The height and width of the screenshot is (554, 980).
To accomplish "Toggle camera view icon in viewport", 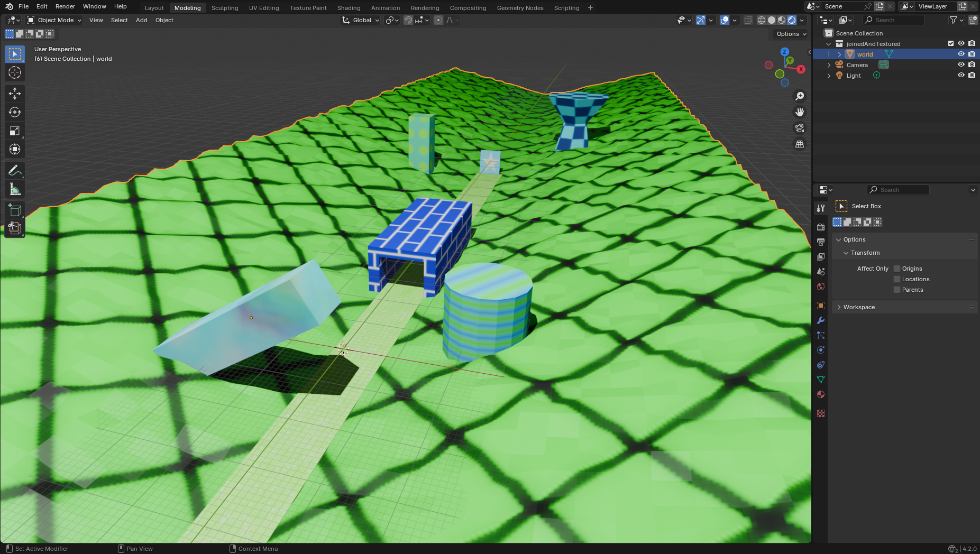I will (800, 128).
